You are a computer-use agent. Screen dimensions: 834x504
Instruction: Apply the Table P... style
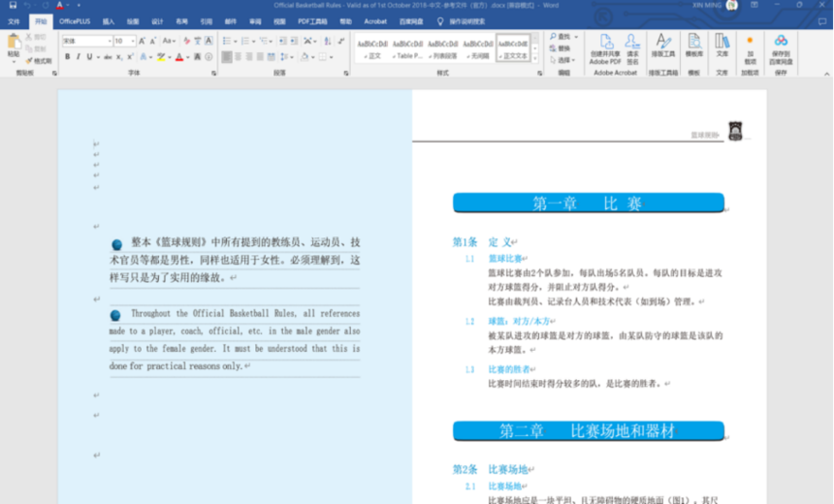407,47
